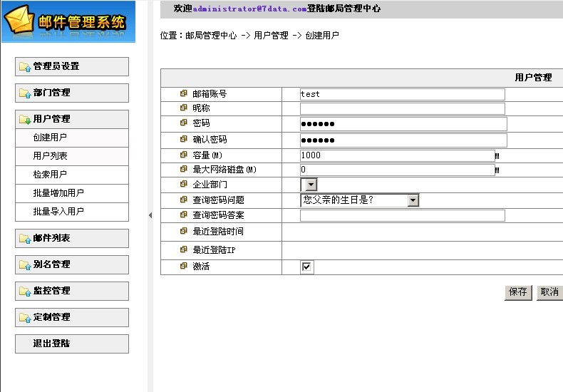Click folder icon beside 监控管理
The height and width of the screenshot is (392, 563).
(x=25, y=291)
